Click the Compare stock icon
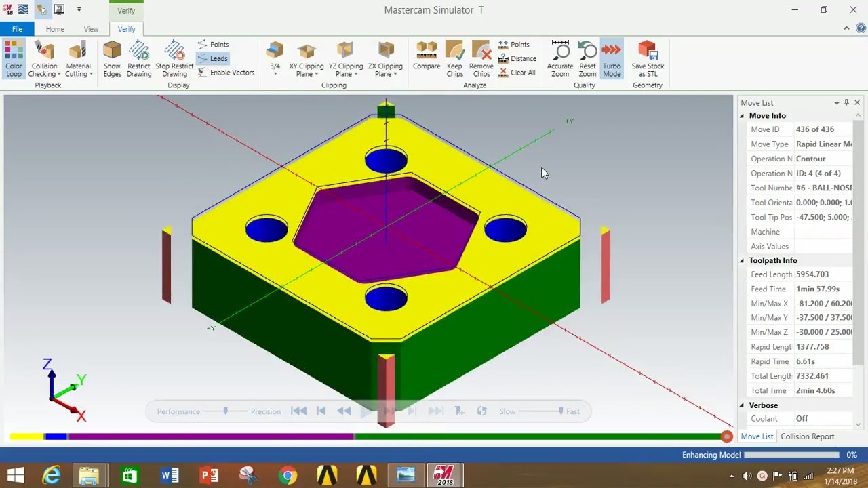The width and height of the screenshot is (868, 488). click(x=427, y=56)
